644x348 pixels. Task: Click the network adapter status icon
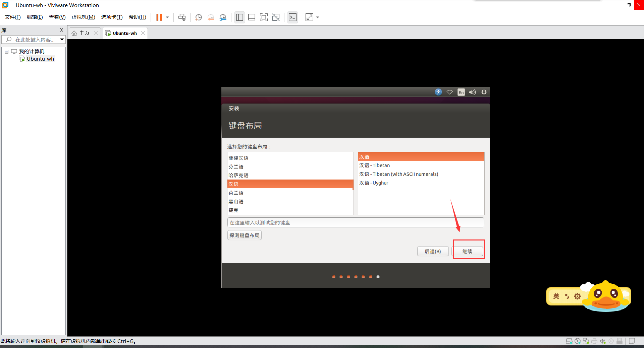click(x=586, y=341)
